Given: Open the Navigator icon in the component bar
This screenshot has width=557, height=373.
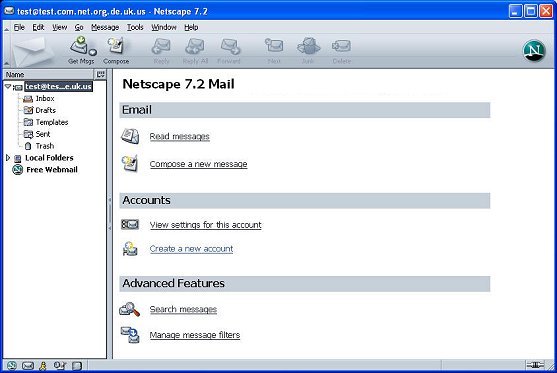Looking at the screenshot, I should coord(12,366).
